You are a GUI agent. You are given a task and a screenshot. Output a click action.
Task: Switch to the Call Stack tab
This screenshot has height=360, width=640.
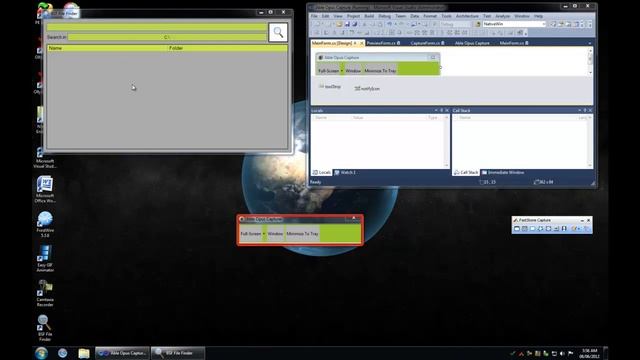pos(466,173)
